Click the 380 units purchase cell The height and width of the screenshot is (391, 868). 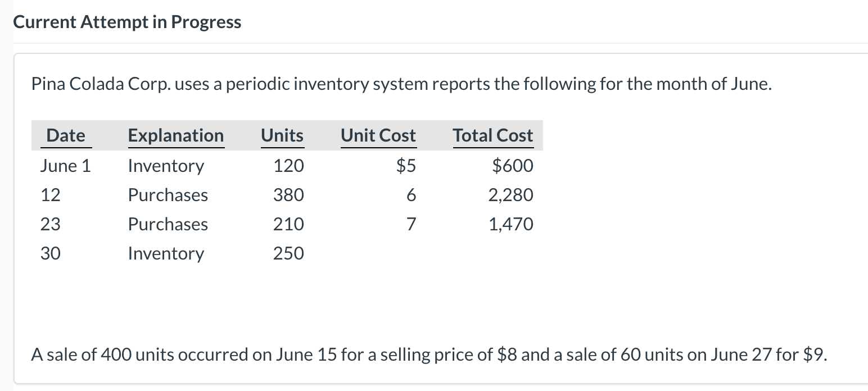pyautogui.click(x=288, y=195)
